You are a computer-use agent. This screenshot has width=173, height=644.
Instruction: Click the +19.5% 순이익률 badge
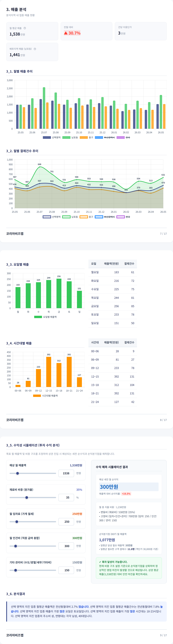tap(126, 494)
